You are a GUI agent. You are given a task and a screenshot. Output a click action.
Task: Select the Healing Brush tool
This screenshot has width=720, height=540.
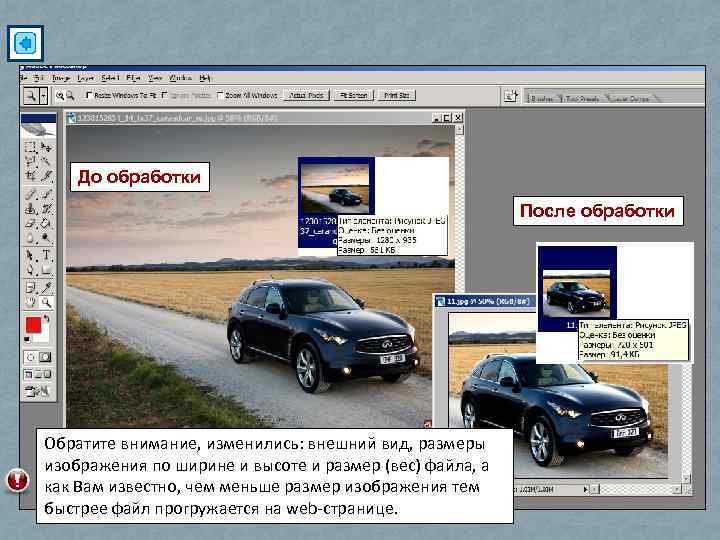[x=30, y=194]
